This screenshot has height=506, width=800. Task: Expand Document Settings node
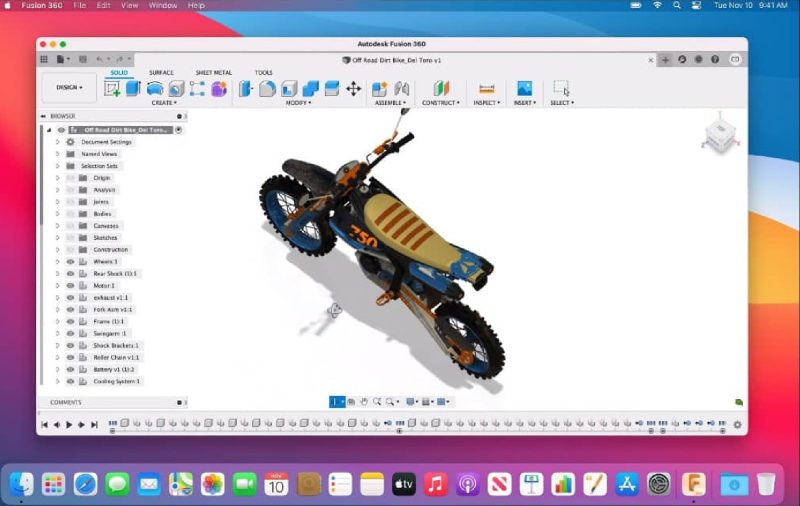click(58, 142)
